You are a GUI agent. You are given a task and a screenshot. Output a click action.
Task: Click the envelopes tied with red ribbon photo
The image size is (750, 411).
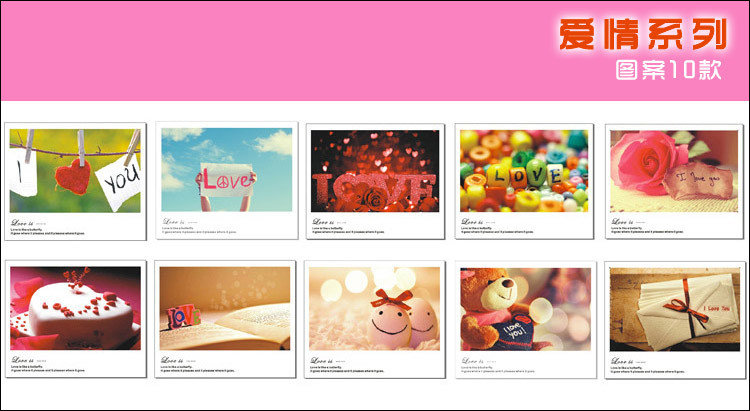pyautogui.click(x=675, y=308)
